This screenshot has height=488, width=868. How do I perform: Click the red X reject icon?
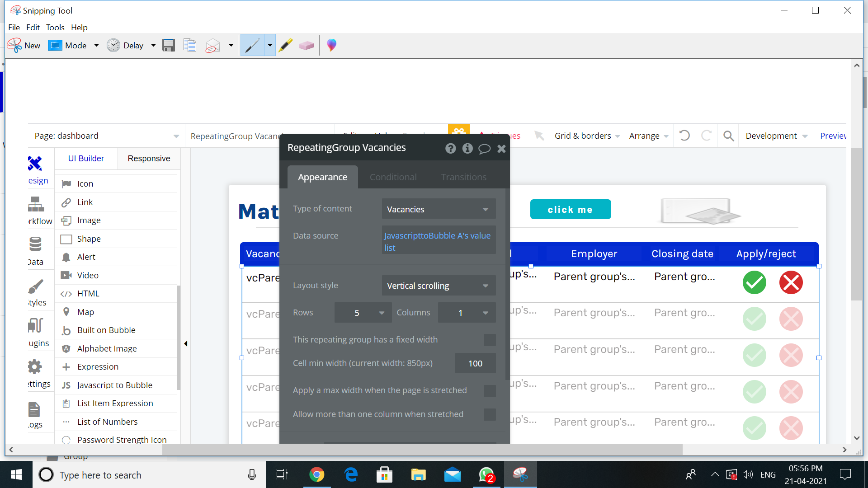pyautogui.click(x=791, y=283)
